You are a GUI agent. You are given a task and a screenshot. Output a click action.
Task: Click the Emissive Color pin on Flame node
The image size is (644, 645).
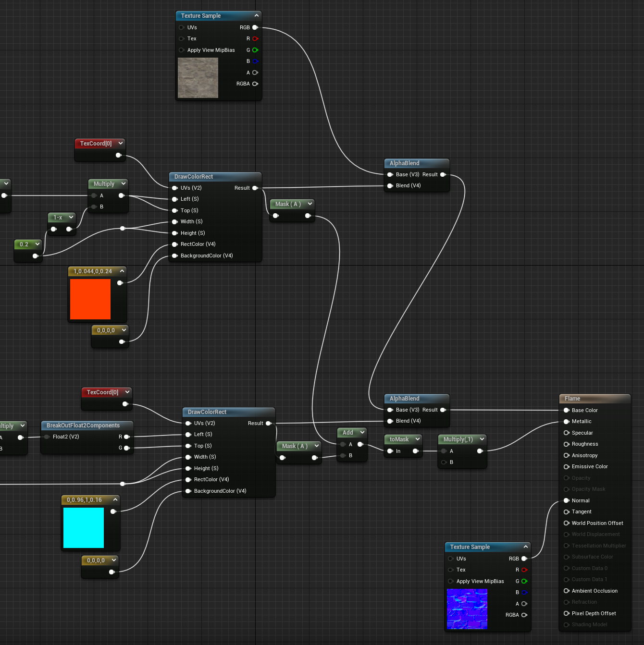pyautogui.click(x=567, y=466)
